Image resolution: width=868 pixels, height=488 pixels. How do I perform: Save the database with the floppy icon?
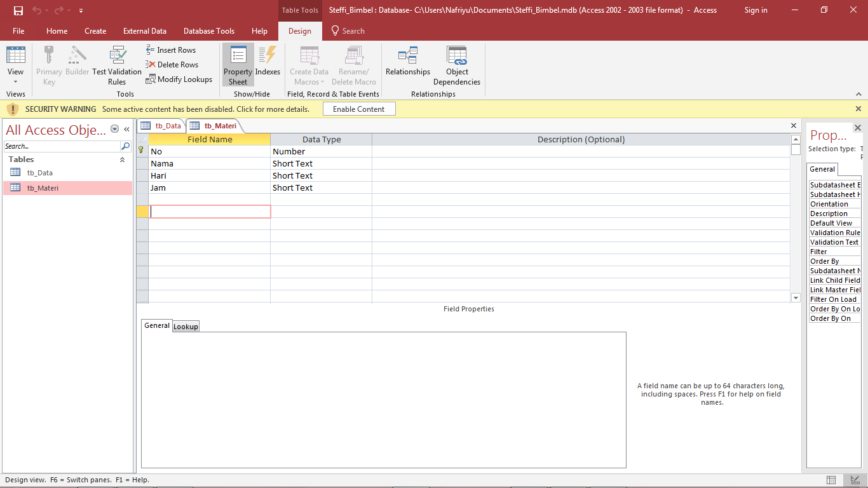pyautogui.click(x=18, y=10)
